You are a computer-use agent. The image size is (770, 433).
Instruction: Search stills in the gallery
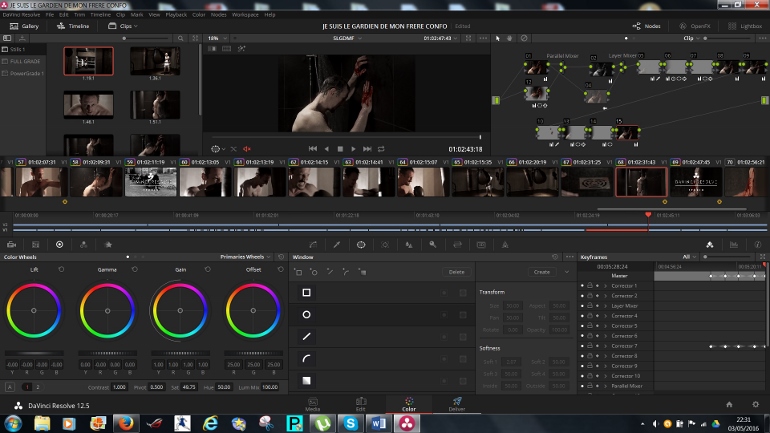click(181, 38)
